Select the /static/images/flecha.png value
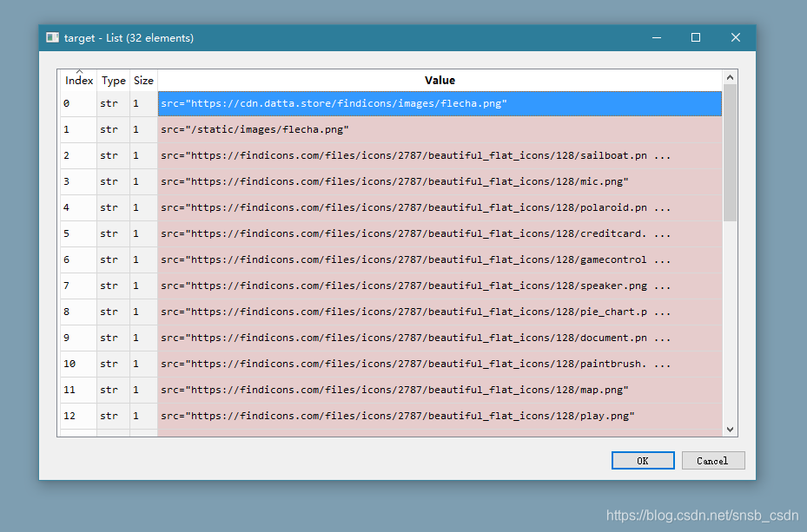Image resolution: width=807 pixels, height=532 pixels. [440, 129]
